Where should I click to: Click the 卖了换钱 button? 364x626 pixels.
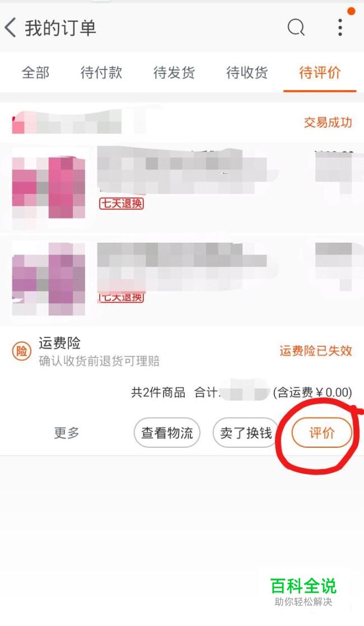tap(246, 433)
